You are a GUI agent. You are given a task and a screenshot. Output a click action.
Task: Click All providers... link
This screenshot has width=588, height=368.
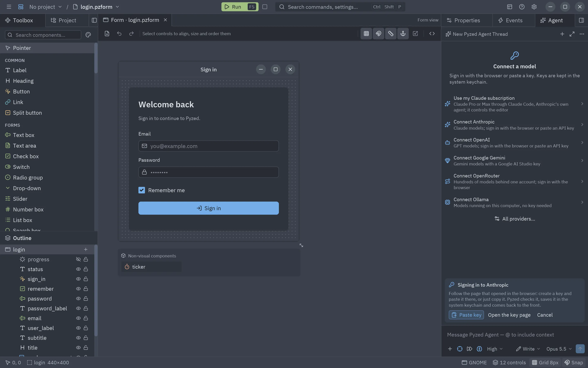tap(515, 219)
